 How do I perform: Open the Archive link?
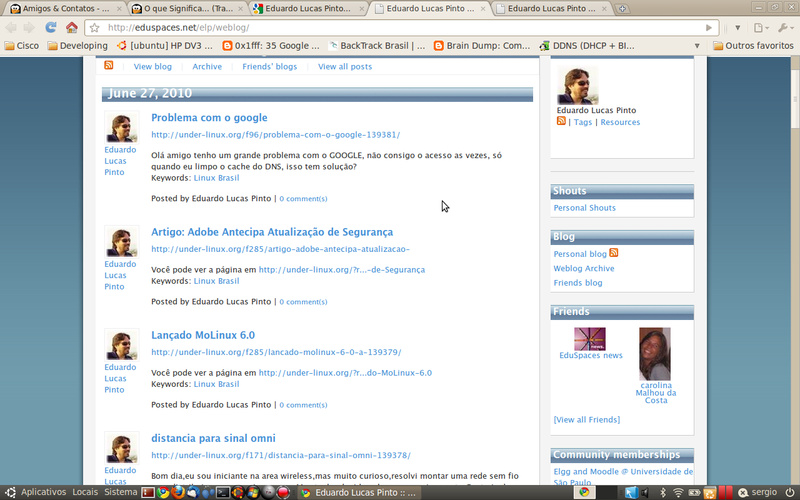coord(207,66)
